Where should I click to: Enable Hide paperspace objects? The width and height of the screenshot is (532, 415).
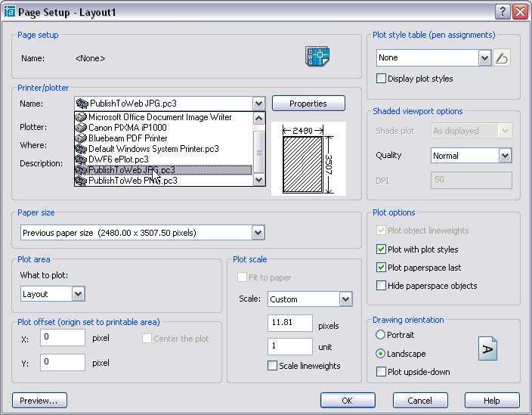point(381,286)
